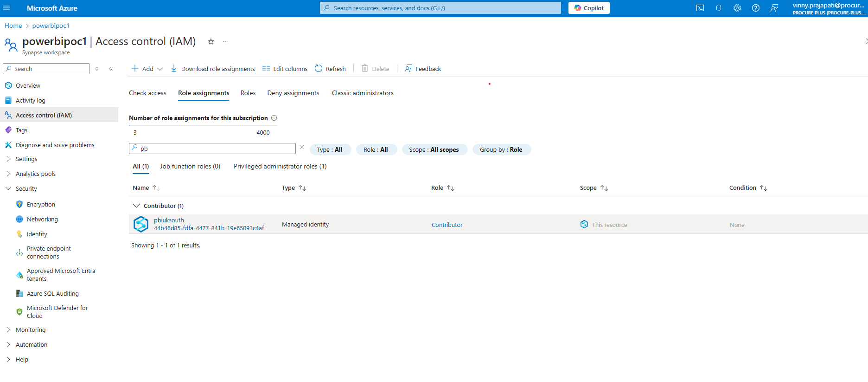Viewport: 868px width, 382px height.
Task: Favorite powerbipoc1 with the star icon
Action: (211, 41)
